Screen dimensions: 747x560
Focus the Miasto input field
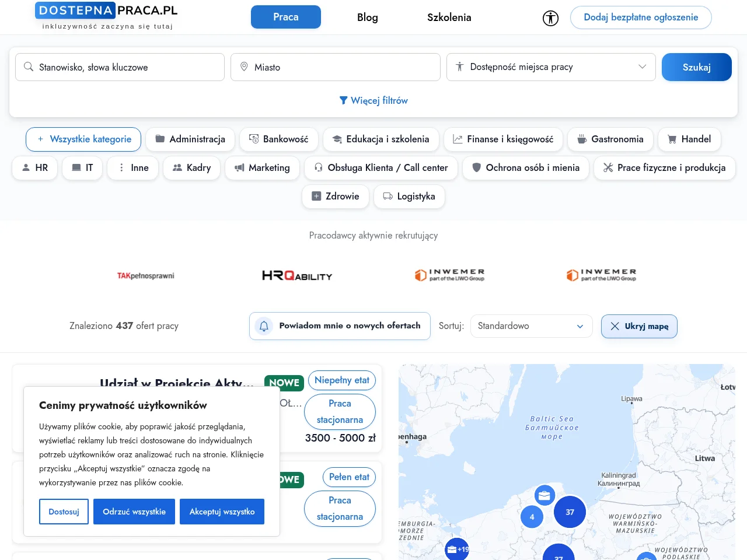click(x=336, y=67)
